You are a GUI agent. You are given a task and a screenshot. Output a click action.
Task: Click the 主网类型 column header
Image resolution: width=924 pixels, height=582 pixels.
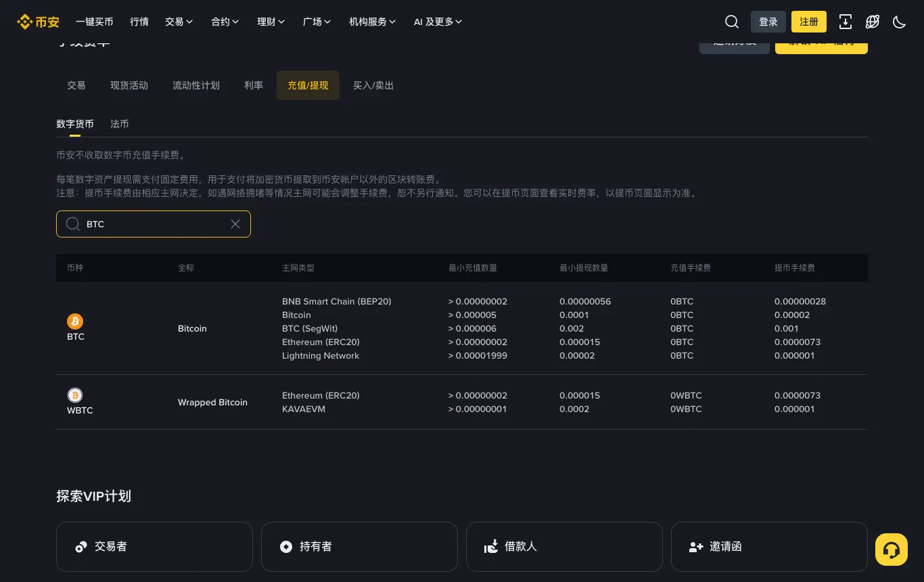tap(298, 268)
